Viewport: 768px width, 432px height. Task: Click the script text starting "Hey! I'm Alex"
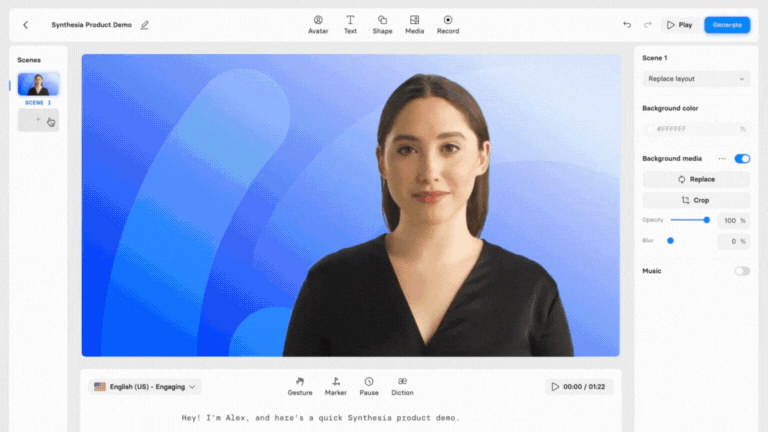coord(321,418)
